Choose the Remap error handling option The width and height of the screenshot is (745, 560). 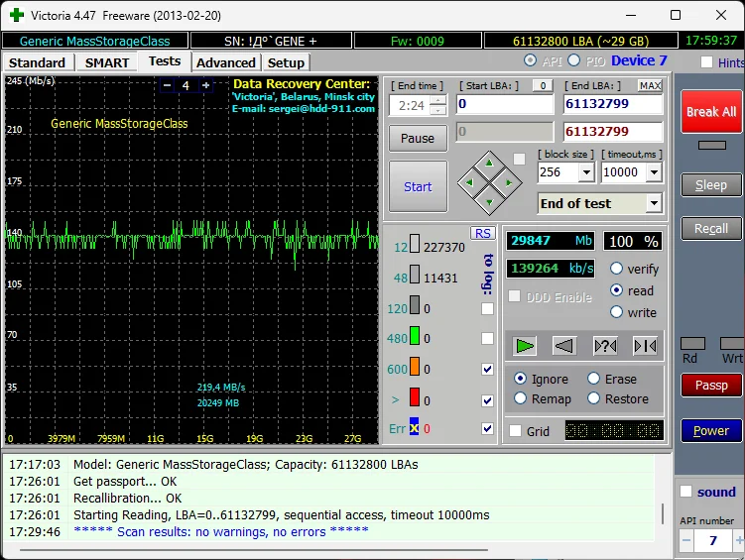point(521,398)
